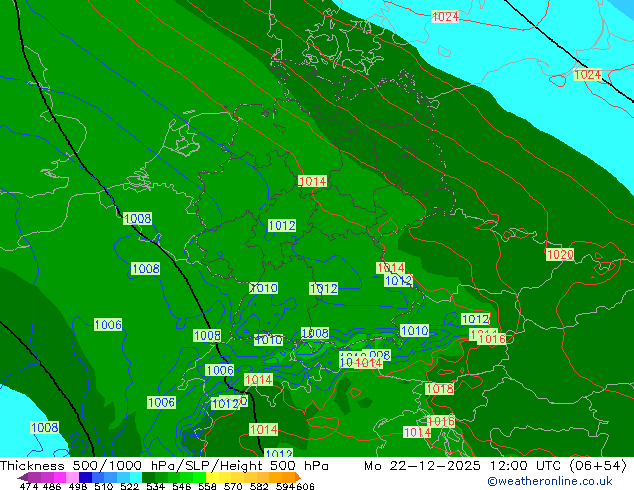634x490 pixels.
Task: Click the red 1018 isobar label
Action: click(x=440, y=389)
